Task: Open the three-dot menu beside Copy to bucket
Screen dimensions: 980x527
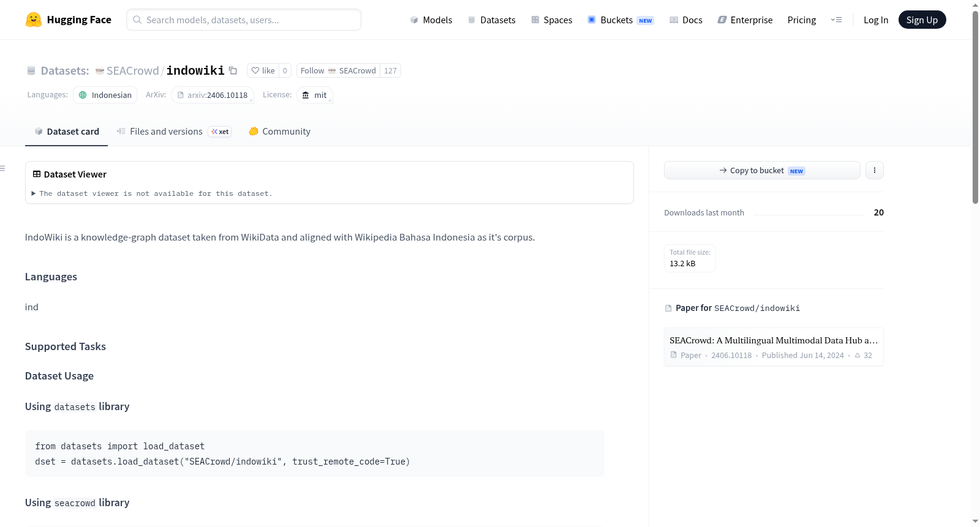Action: coord(875,170)
